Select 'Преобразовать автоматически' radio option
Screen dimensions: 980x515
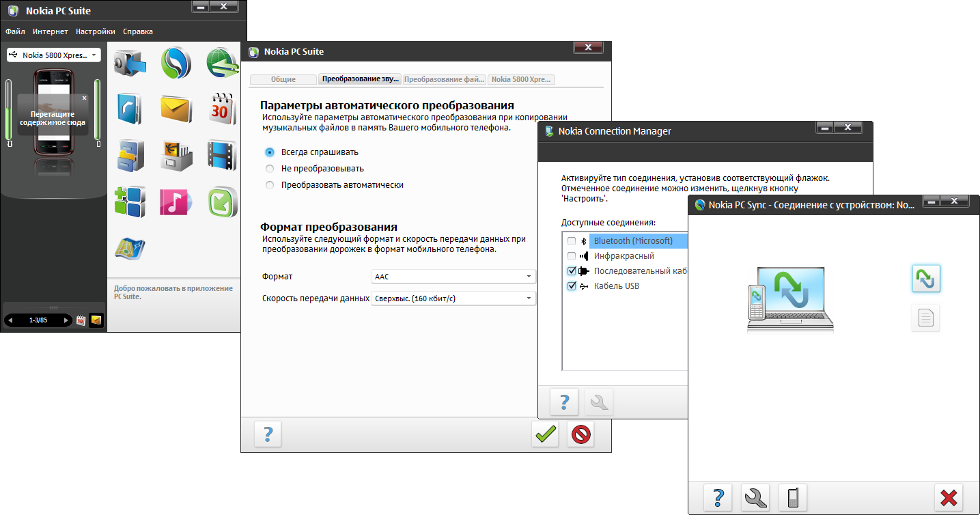tap(270, 185)
